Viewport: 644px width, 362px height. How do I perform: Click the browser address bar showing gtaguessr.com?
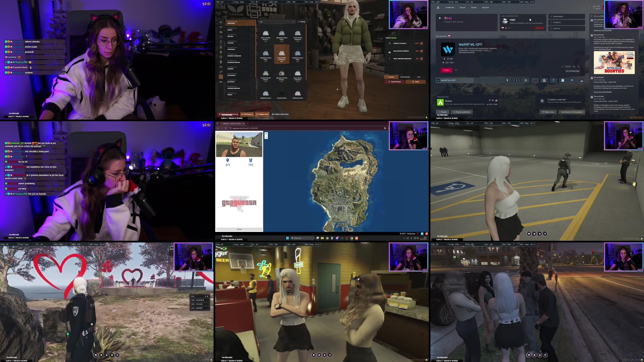click(245, 128)
